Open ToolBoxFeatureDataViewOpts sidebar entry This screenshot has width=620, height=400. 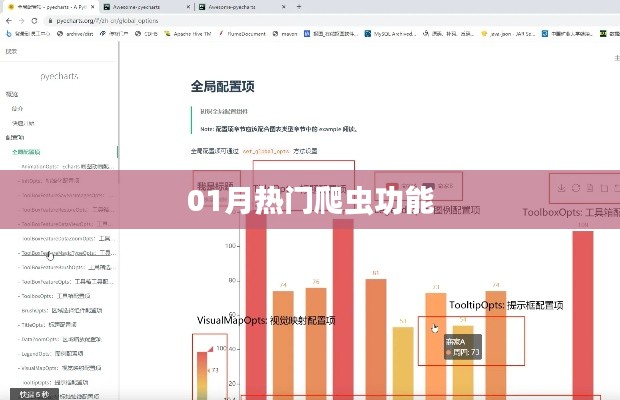66,224
